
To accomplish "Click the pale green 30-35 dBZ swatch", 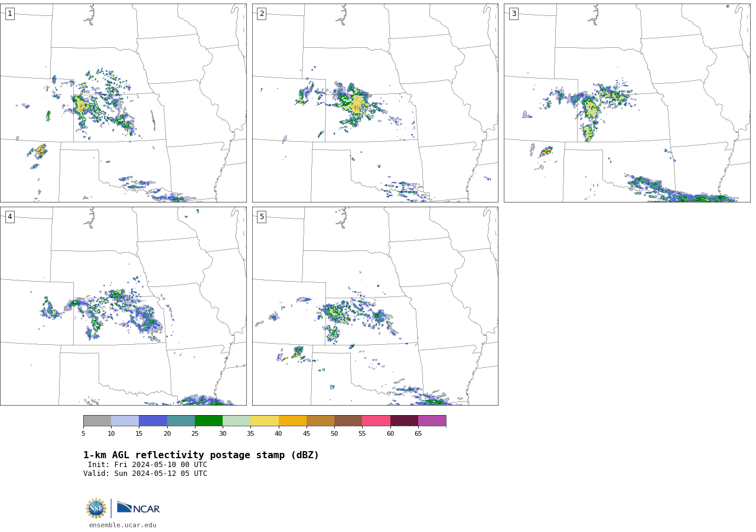I will click(237, 421).
